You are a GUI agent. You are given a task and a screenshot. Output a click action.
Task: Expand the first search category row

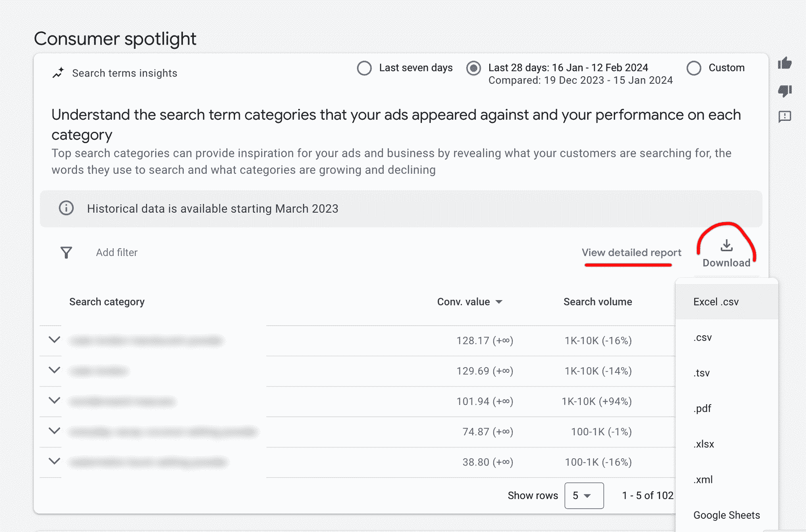pyautogui.click(x=54, y=340)
